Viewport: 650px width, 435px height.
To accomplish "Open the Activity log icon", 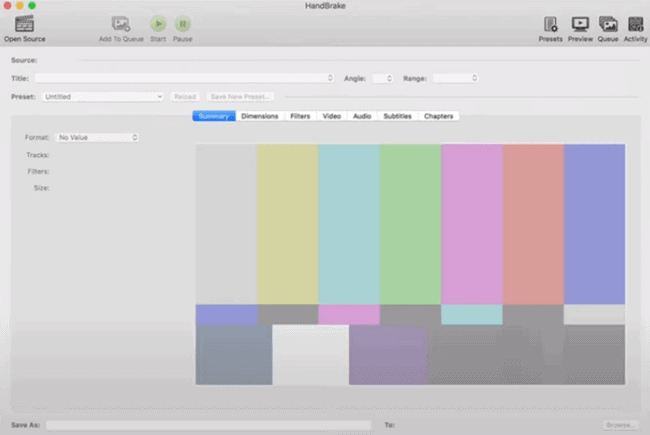I will (635, 24).
